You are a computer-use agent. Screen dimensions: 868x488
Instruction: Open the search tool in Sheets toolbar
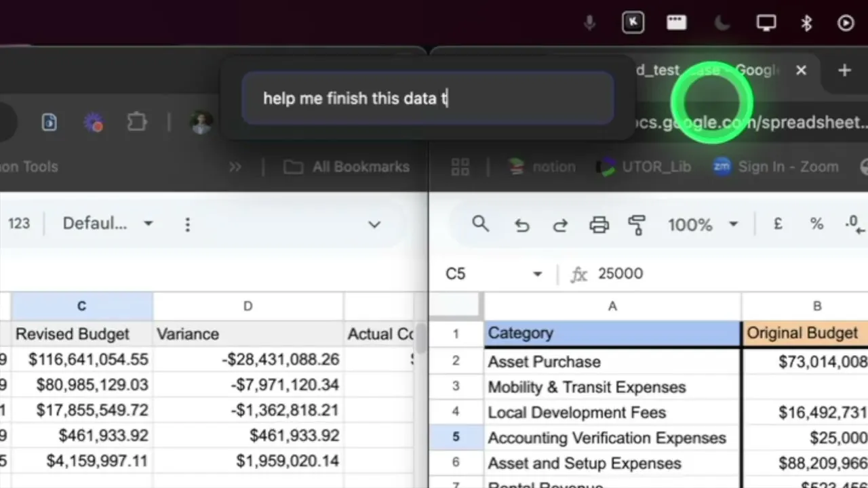click(x=481, y=224)
